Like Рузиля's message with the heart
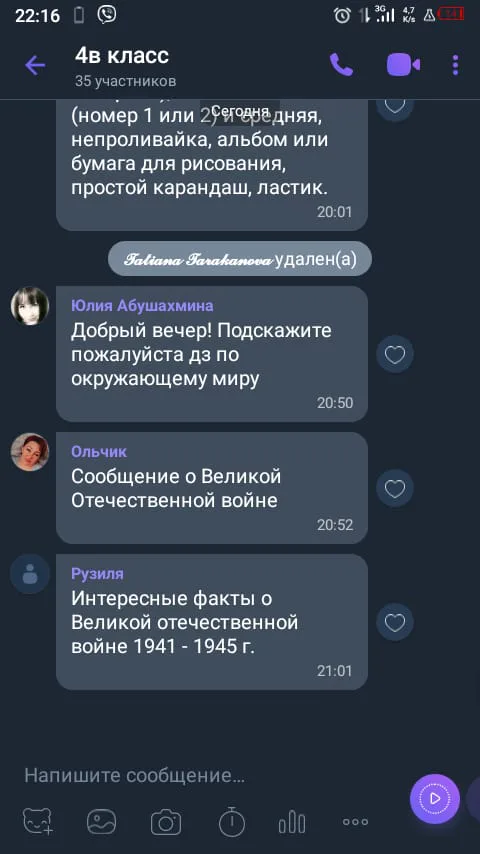Viewport: 480px width, 854px height. 395,623
